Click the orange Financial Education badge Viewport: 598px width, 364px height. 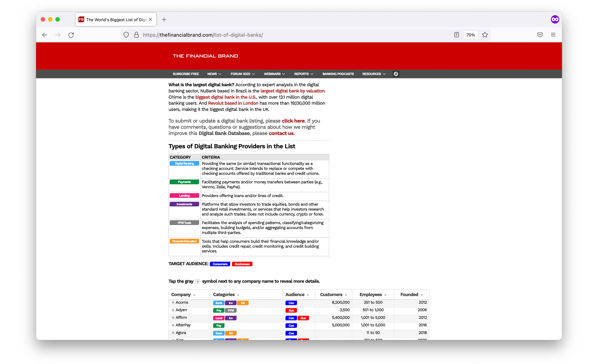click(184, 241)
